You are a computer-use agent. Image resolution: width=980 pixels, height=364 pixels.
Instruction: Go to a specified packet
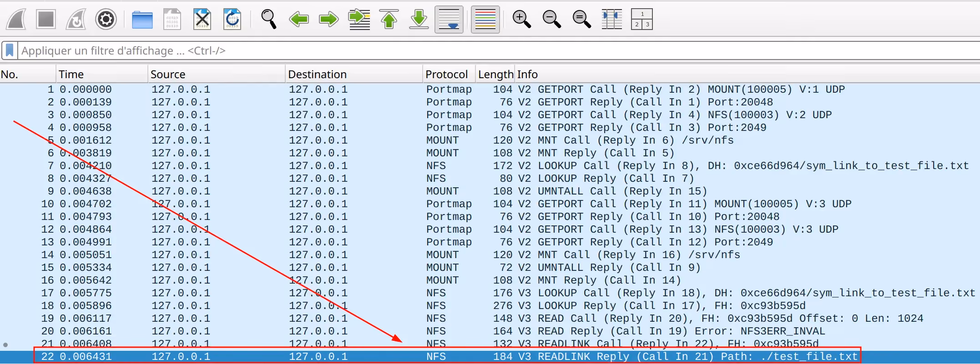pyautogui.click(x=359, y=20)
